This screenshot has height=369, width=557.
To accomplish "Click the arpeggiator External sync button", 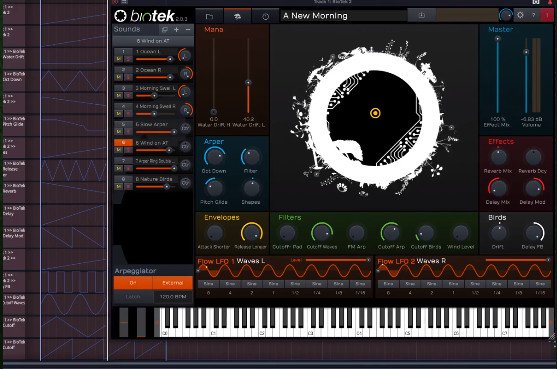I will (173, 283).
